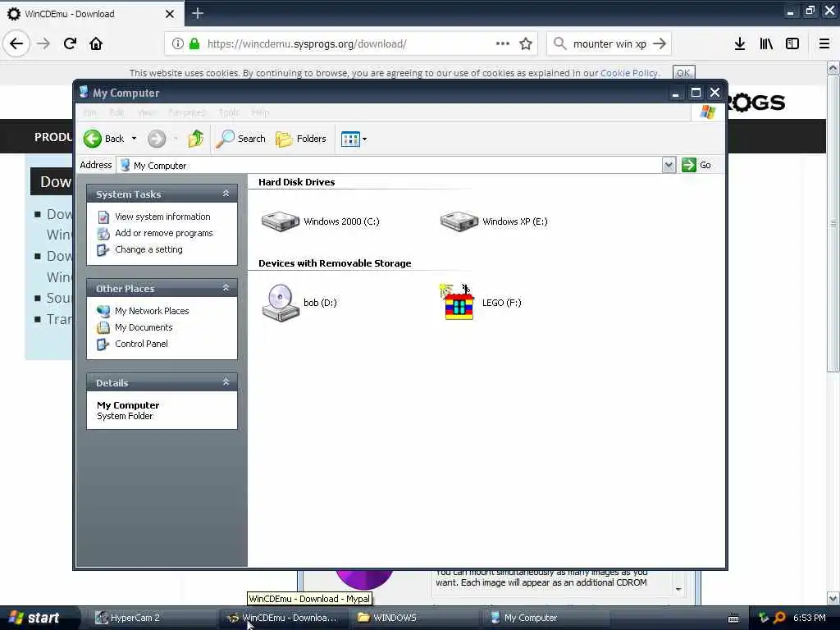The width and height of the screenshot is (840, 630).
Task: Open the Back history dropdown arrow
Action: coord(134,139)
